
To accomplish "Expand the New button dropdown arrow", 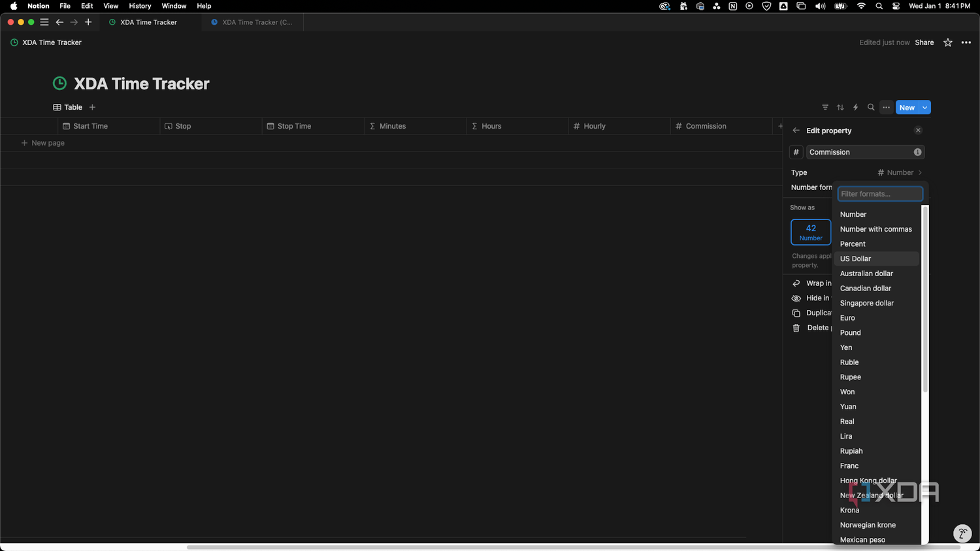I will pyautogui.click(x=924, y=108).
